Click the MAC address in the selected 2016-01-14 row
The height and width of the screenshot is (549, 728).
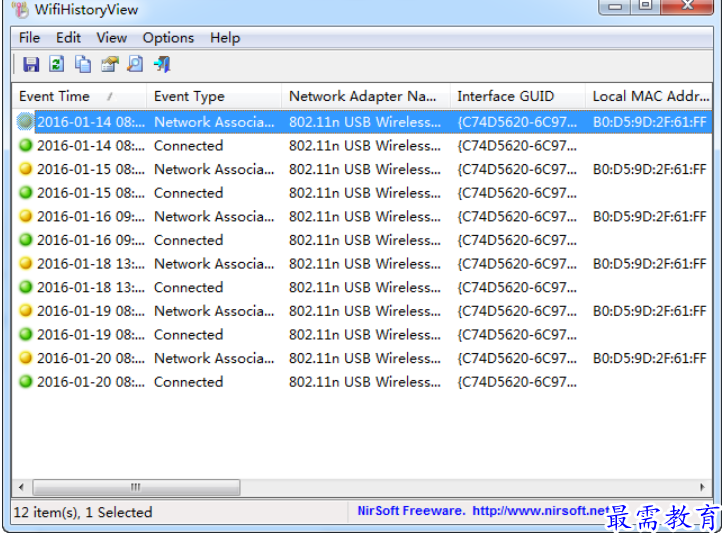click(x=650, y=122)
